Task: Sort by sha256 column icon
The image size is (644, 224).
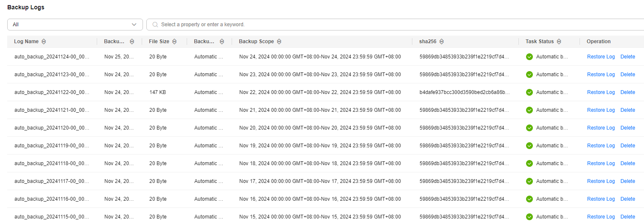Action: pyautogui.click(x=442, y=41)
